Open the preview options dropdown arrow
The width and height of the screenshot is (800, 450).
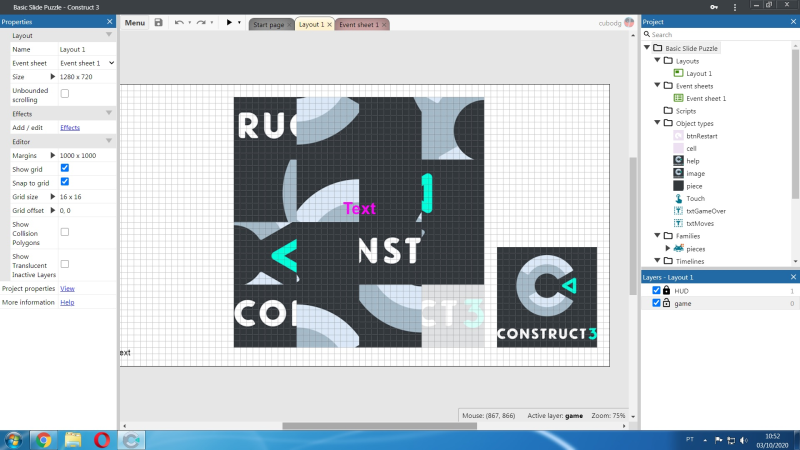pyautogui.click(x=239, y=22)
